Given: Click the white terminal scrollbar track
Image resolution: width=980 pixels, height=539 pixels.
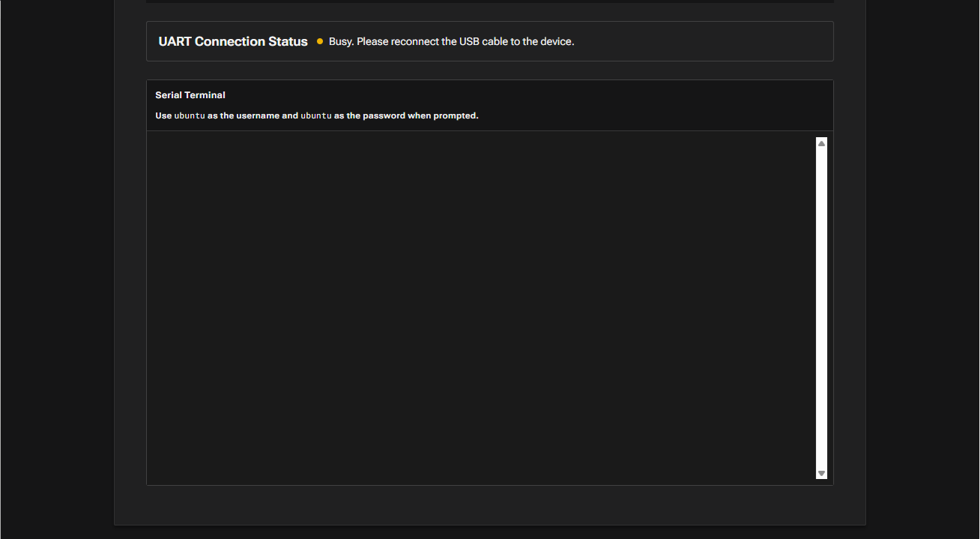Looking at the screenshot, I should point(821,307).
